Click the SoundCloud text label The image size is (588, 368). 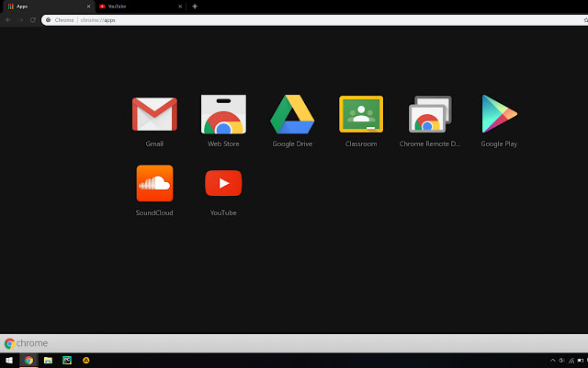(154, 213)
